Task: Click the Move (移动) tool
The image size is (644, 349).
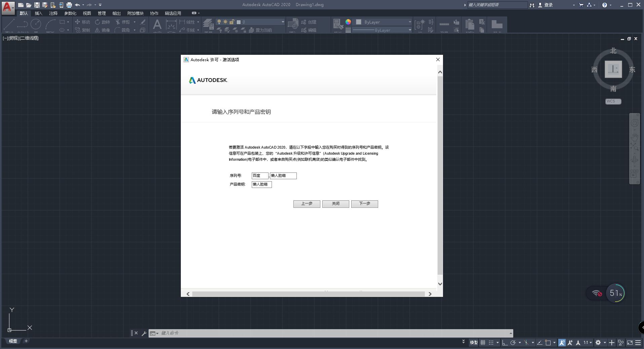Action: tap(82, 22)
